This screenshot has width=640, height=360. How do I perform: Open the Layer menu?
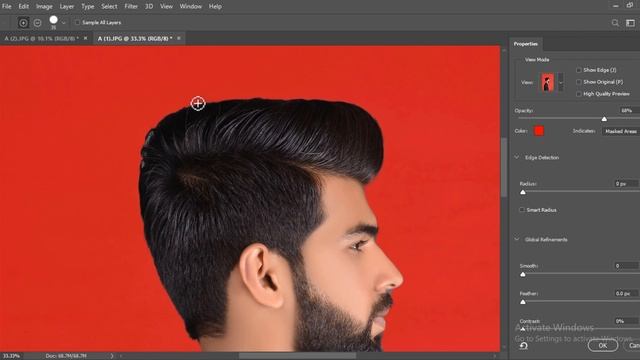67,7
